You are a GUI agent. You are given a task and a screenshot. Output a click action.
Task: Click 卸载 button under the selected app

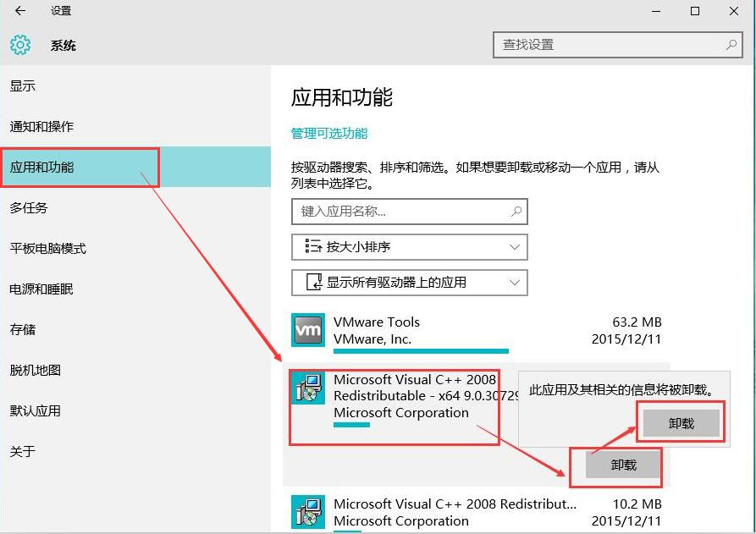point(623,465)
